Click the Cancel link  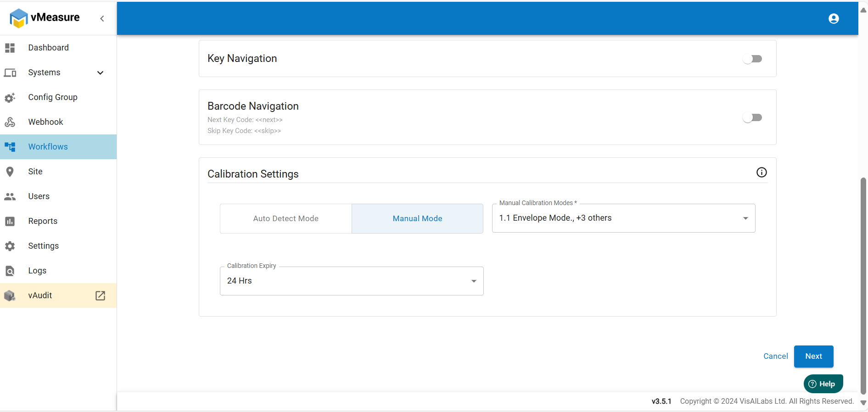pos(775,356)
